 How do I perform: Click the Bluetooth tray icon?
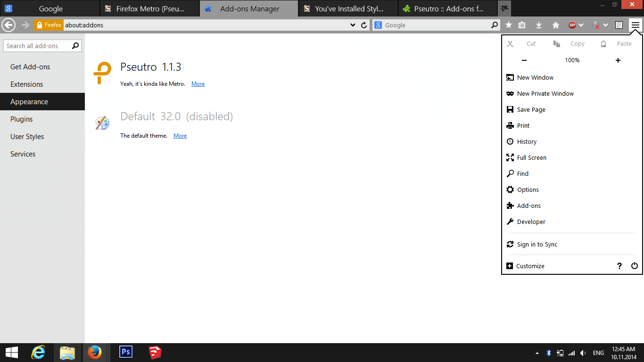[549, 353]
